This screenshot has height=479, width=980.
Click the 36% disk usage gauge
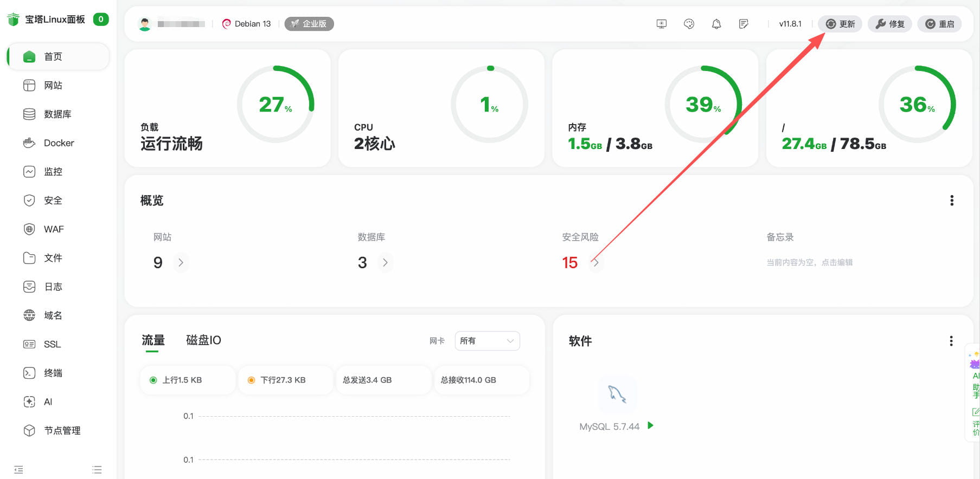pyautogui.click(x=917, y=104)
